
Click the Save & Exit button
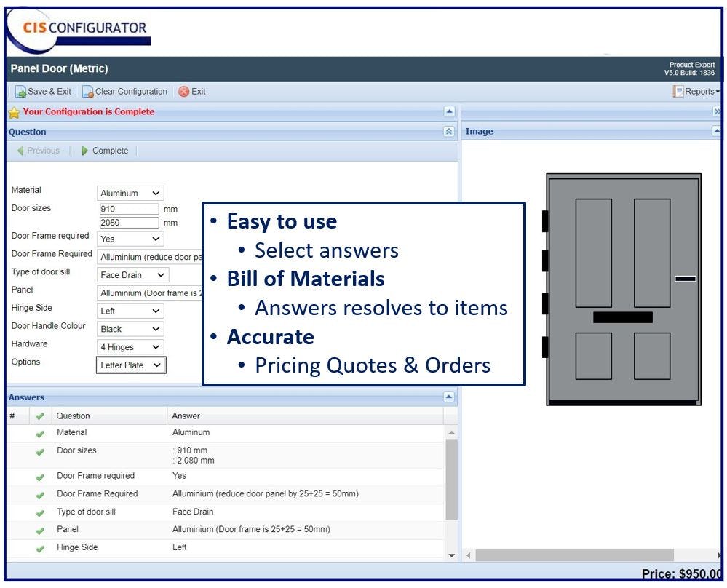coord(41,92)
